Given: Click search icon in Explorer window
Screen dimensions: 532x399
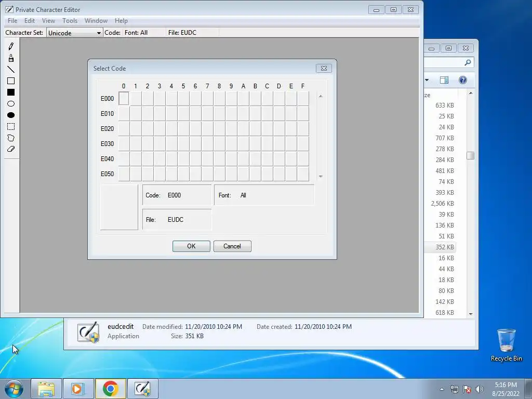Looking at the screenshot, I should 468,62.
